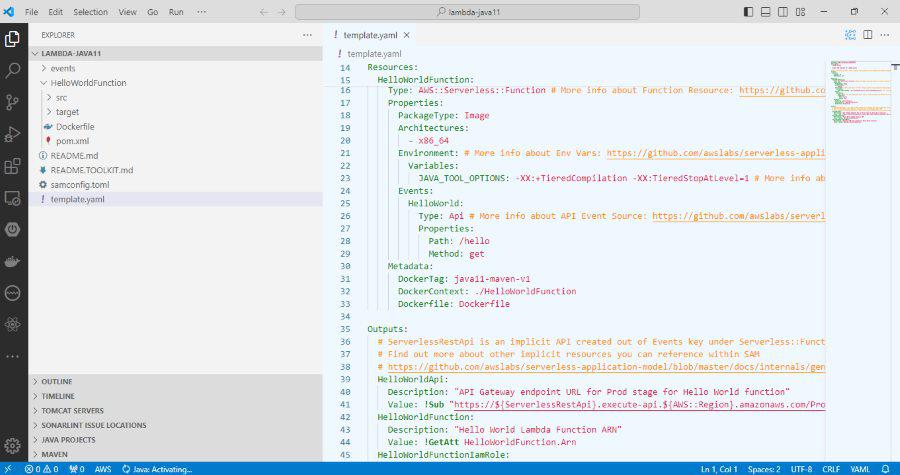The width and height of the screenshot is (900, 475).
Task: Open Dockerfile in the explorer
Action: click(75, 127)
